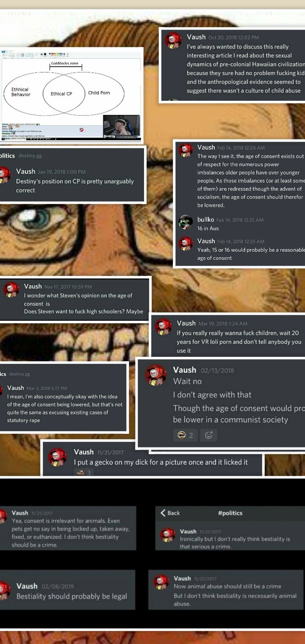This screenshot has width=305, height=644.
Task: Open the #politics channel title
Action: coord(230,513)
